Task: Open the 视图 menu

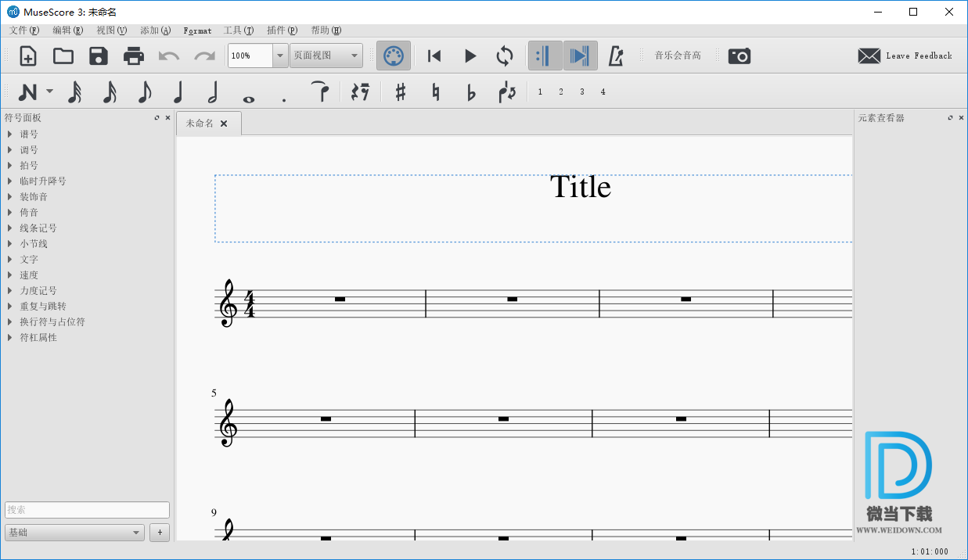Action: 112,31
